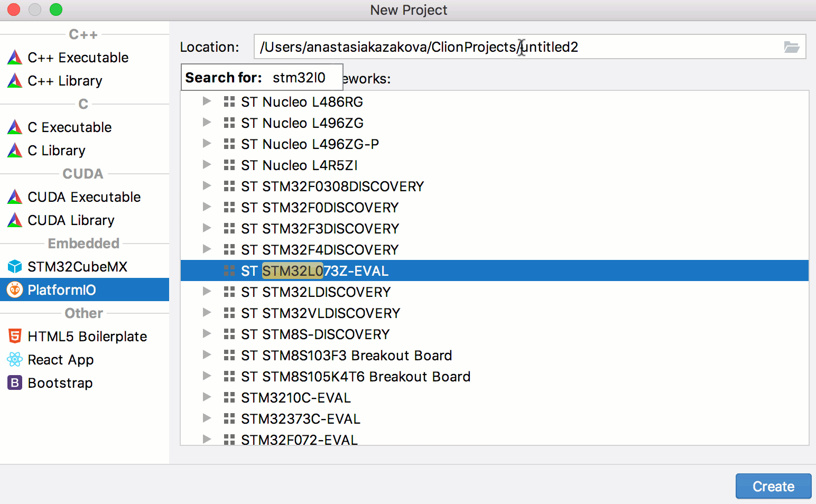Viewport: 816px width, 504px height.
Task: Choose the CUDA Executable project type
Action: [85, 197]
